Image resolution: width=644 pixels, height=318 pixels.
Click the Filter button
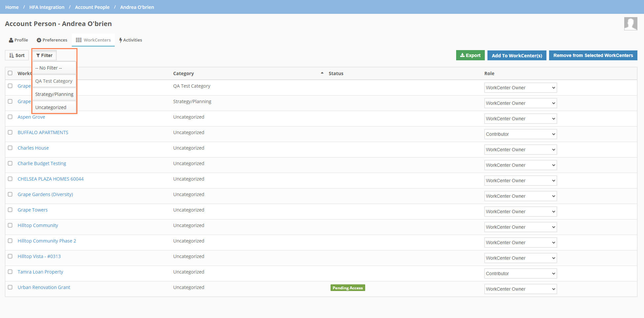pos(44,55)
